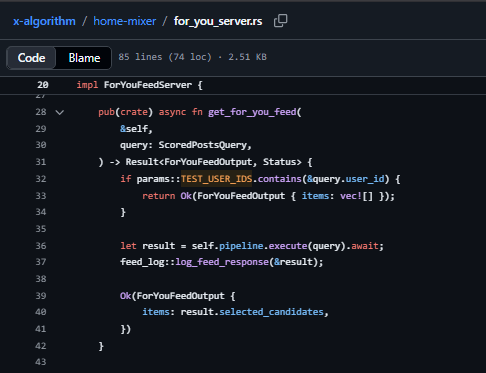Click the highlighted TEST_USER_IDS symbol
Viewport: 486px width, 373px height.
coord(216,179)
